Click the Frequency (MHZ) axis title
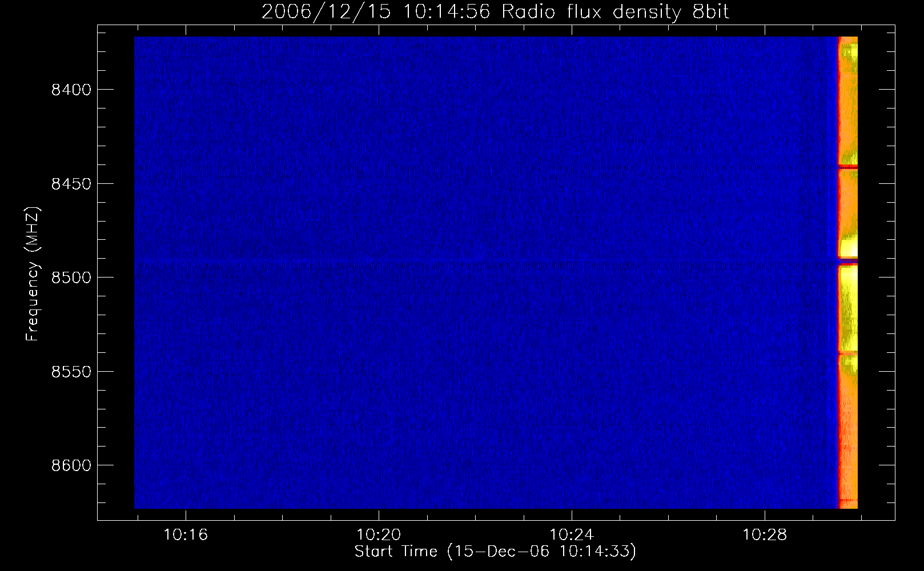 click(33, 274)
